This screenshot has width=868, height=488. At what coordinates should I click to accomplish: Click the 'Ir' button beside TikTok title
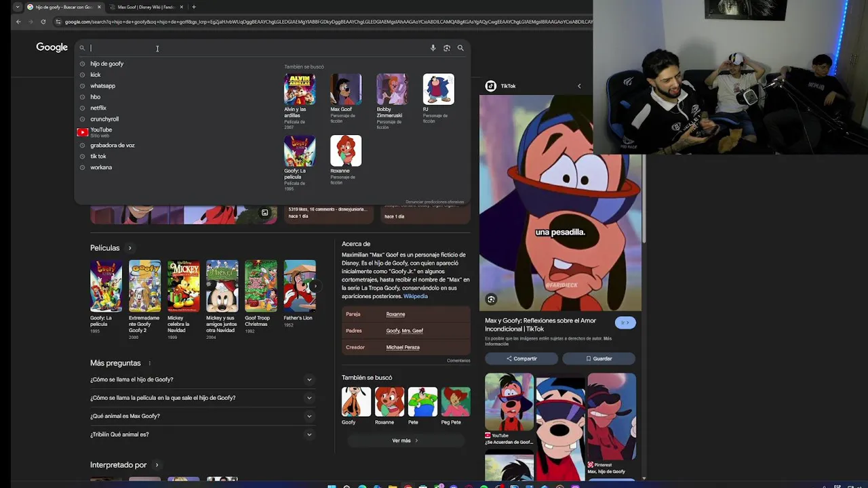625,323
